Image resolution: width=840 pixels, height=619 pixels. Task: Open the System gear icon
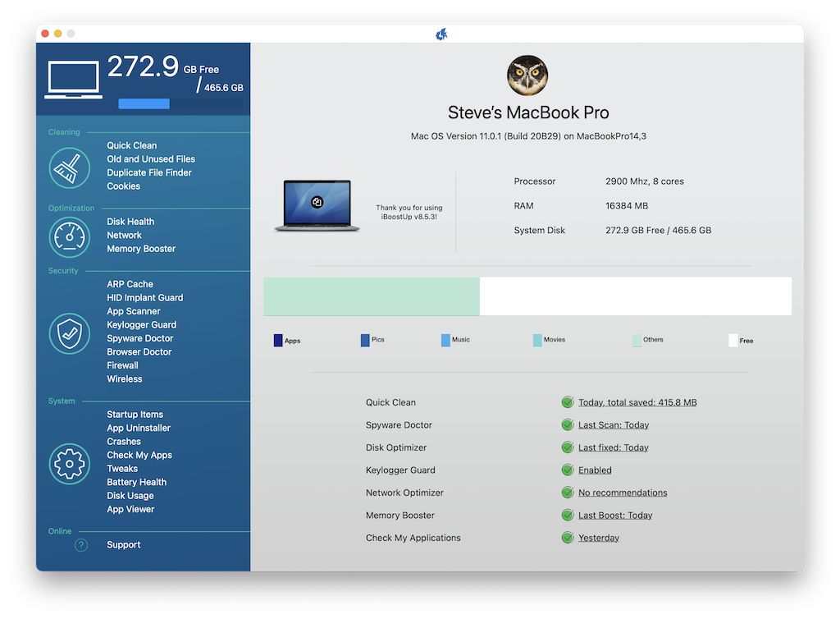(x=69, y=464)
